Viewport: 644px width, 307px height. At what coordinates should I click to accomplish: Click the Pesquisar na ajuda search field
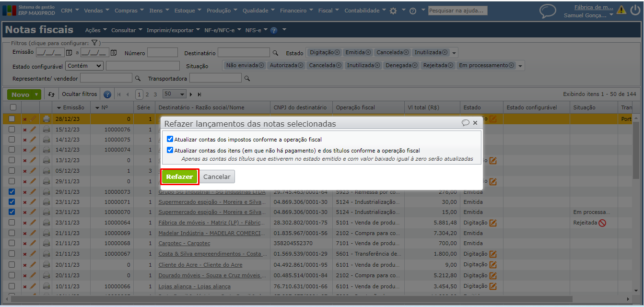pos(457,11)
